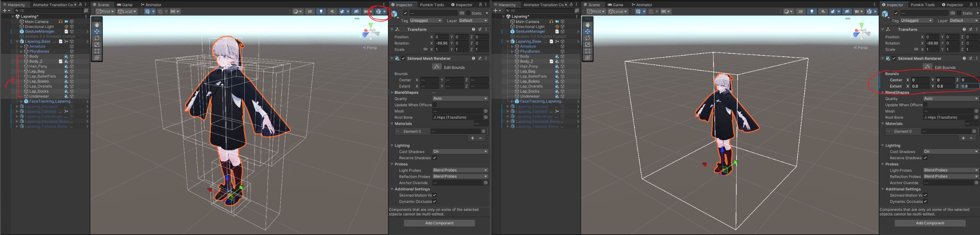980x235 pixels.
Task: Toggle 2D mode in left scene toolbar
Action: pyautogui.click(x=310, y=11)
